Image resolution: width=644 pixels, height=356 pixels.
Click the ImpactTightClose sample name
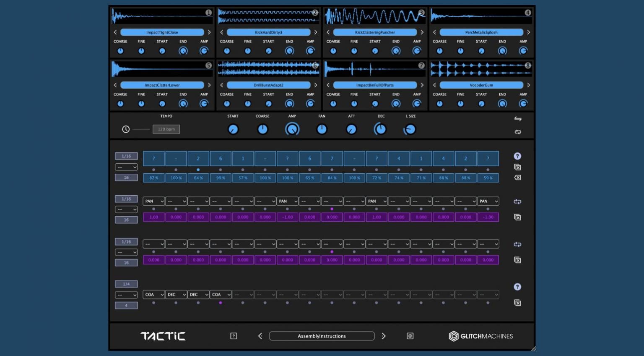click(162, 32)
